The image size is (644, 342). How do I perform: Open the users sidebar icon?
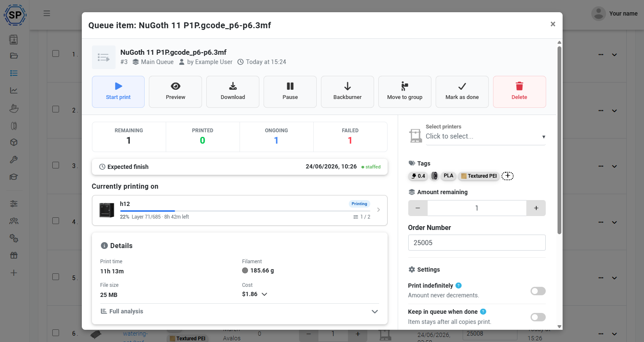[x=13, y=221]
